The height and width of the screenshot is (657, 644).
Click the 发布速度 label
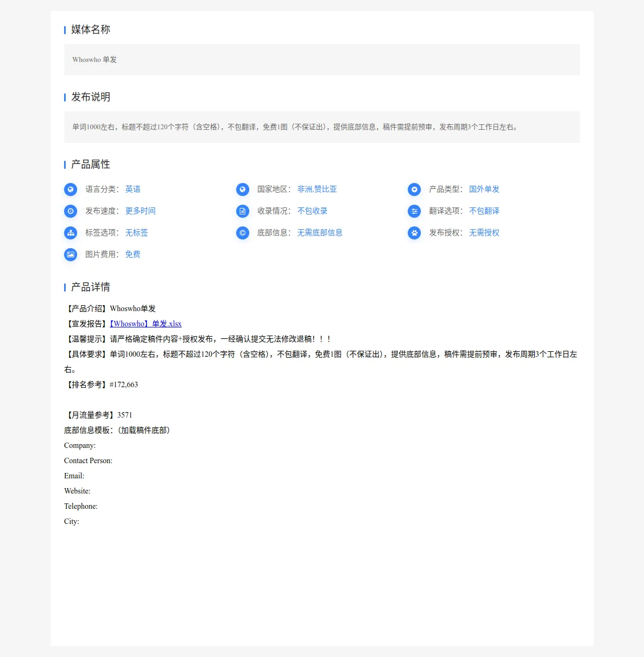(102, 211)
